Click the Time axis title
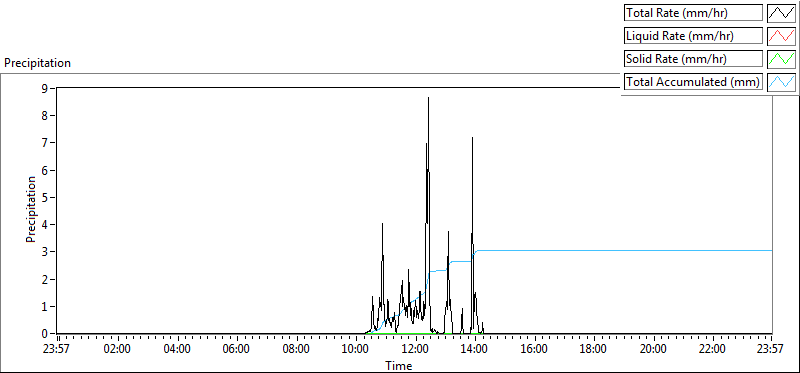This screenshot has width=800, height=373. click(x=399, y=365)
